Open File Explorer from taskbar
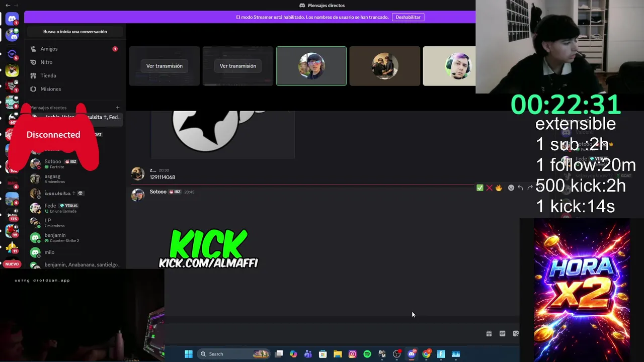644x362 pixels. [338, 354]
